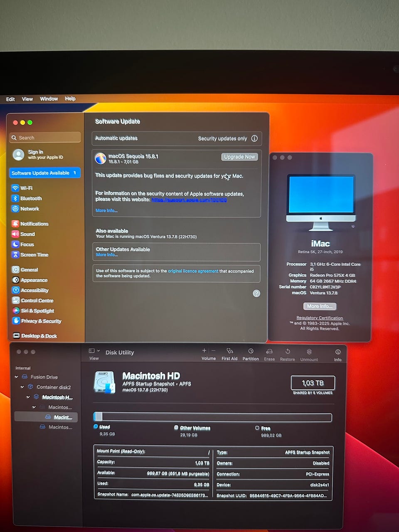Click the Macintosh HD disk usage bar
Screen dimensions: 399x532
click(x=213, y=417)
